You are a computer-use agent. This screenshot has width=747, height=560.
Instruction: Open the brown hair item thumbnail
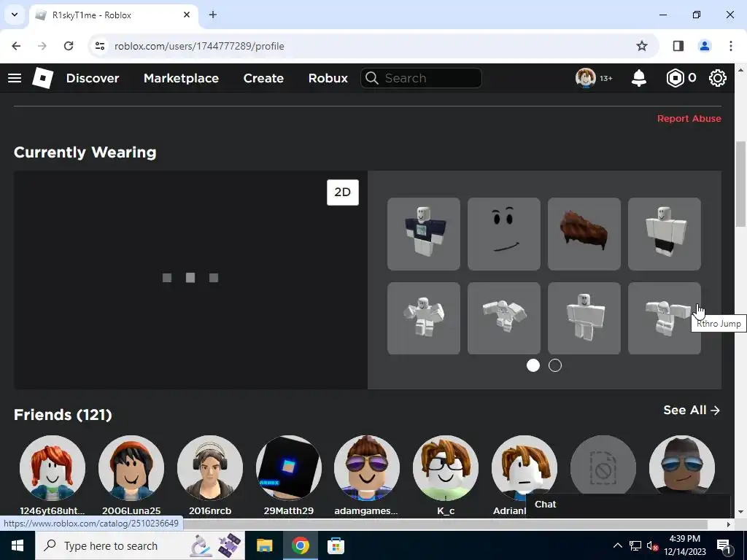tap(584, 234)
